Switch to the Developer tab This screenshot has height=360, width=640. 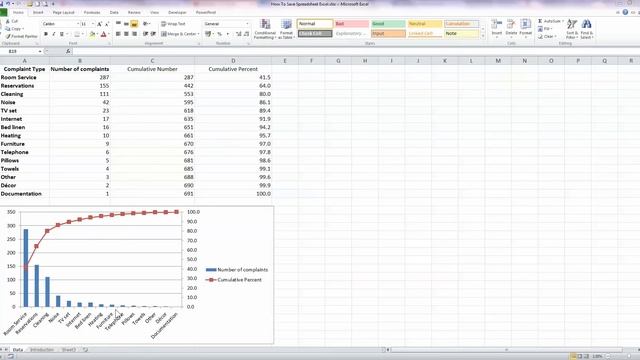pyautogui.click(x=177, y=13)
